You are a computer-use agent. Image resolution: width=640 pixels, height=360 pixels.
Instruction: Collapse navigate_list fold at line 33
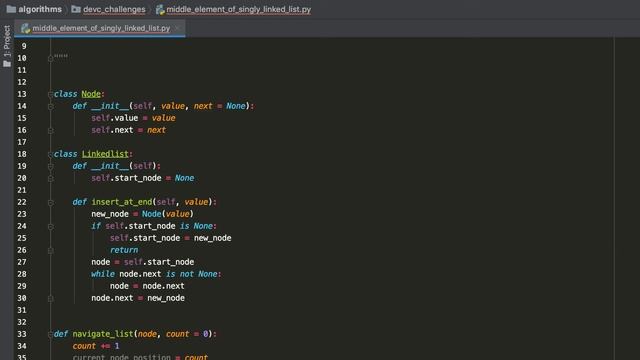(51, 334)
